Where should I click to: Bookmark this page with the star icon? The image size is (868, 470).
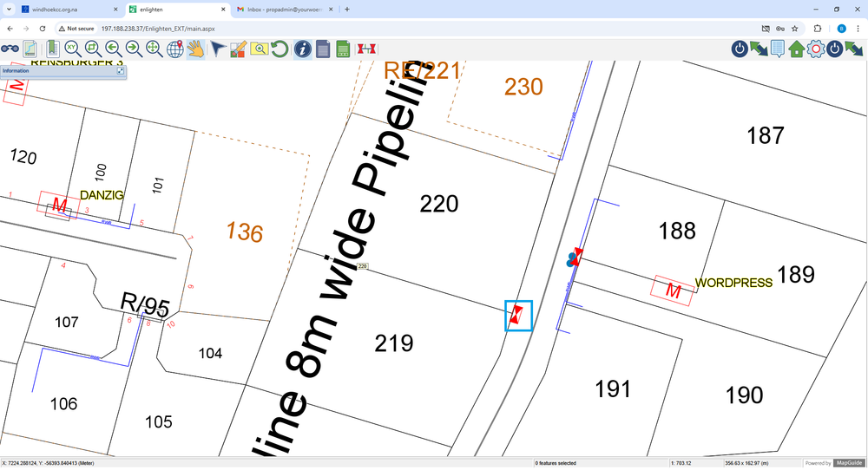tap(794, 29)
